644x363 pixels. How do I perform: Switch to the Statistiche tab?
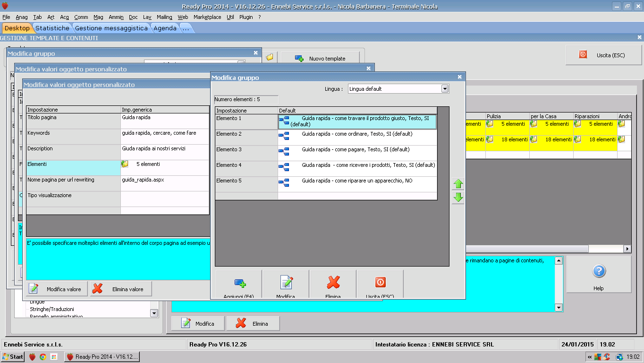52,28
